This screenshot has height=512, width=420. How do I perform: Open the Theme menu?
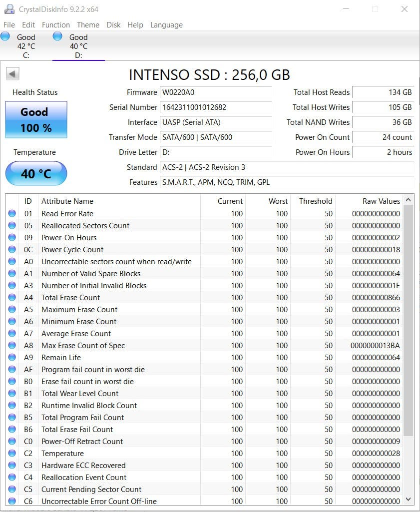[x=88, y=25]
